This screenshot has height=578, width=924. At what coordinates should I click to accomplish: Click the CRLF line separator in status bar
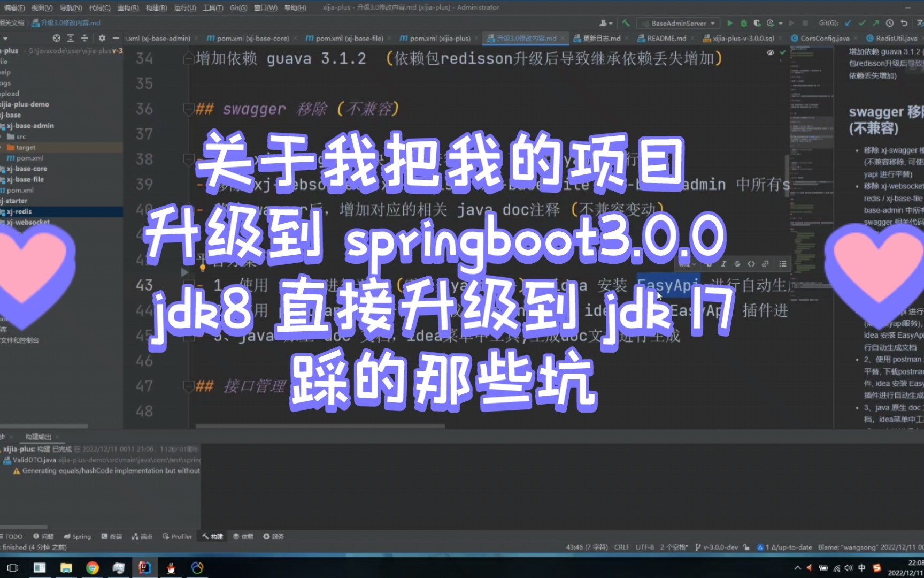[x=622, y=547]
